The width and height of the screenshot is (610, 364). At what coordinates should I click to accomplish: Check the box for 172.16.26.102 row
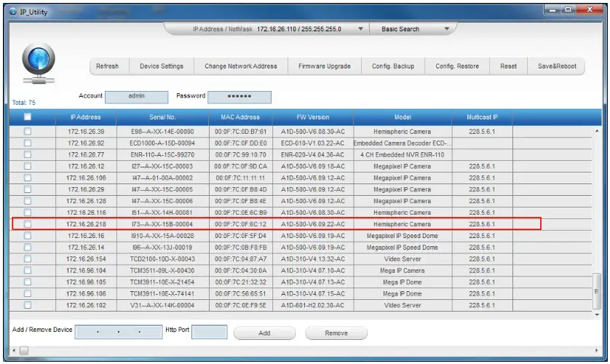pyautogui.click(x=28, y=305)
